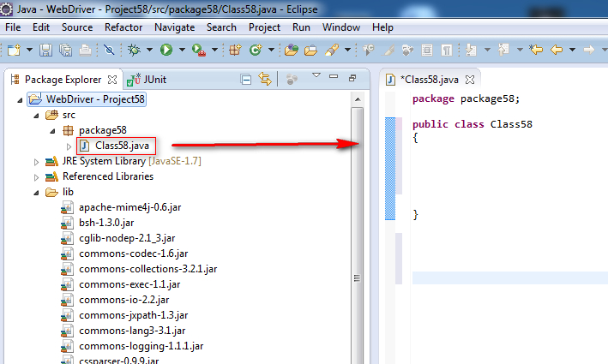Click the Package Explorer vertical scrollbar thumb
The height and width of the screenshot is (364, 608).
click(358, 236)
